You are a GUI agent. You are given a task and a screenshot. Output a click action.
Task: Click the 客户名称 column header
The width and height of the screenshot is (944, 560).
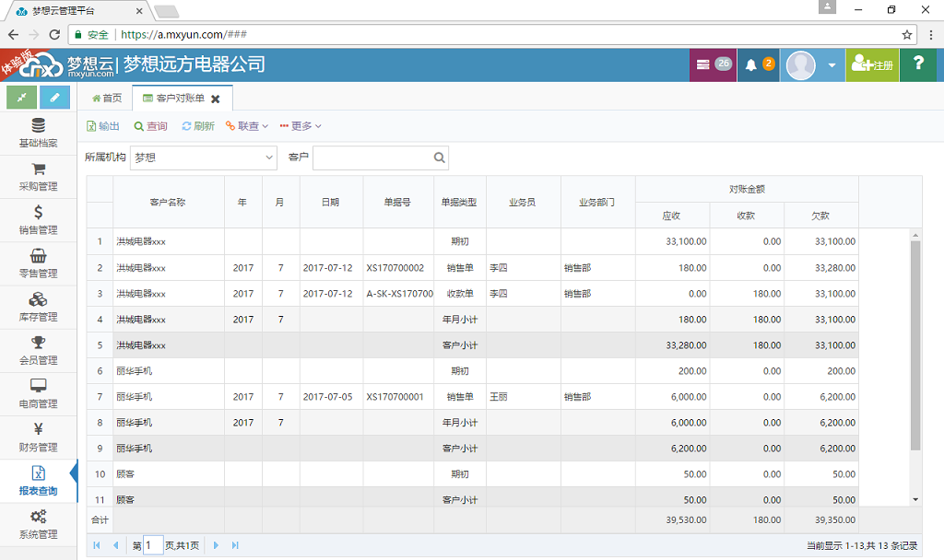click(168, 202)
